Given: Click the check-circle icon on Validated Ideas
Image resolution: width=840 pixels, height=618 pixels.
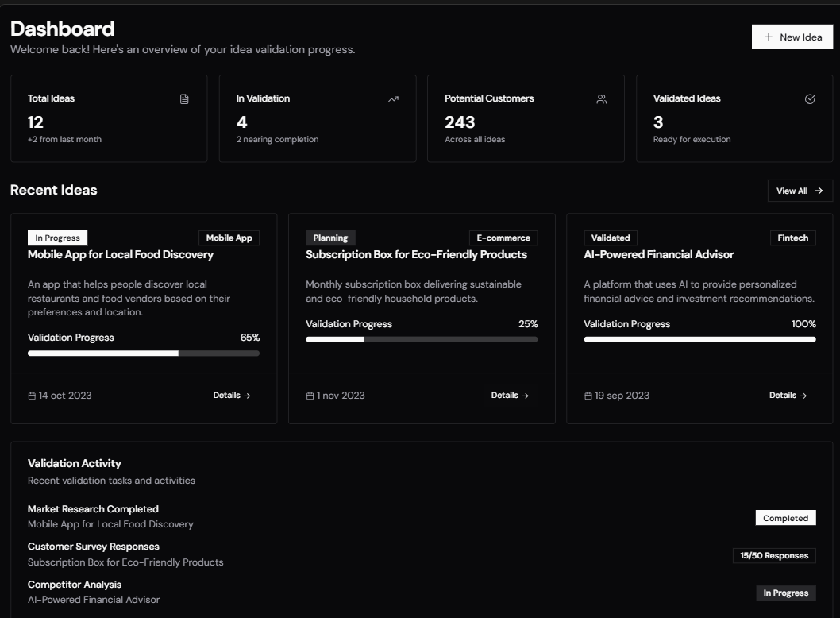Looking at the screenshot, I should point(810,99).
